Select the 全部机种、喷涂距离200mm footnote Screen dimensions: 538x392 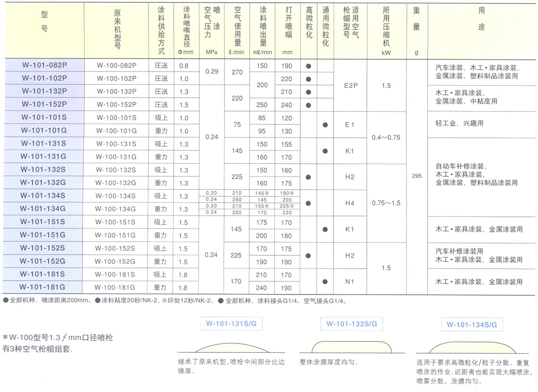point(47,300)
